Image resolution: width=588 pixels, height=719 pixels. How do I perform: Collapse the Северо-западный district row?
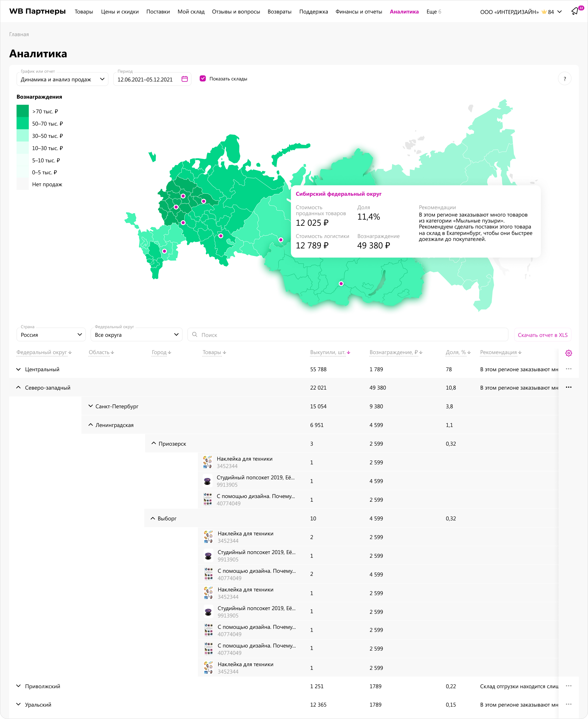click(x=18, y=388)
